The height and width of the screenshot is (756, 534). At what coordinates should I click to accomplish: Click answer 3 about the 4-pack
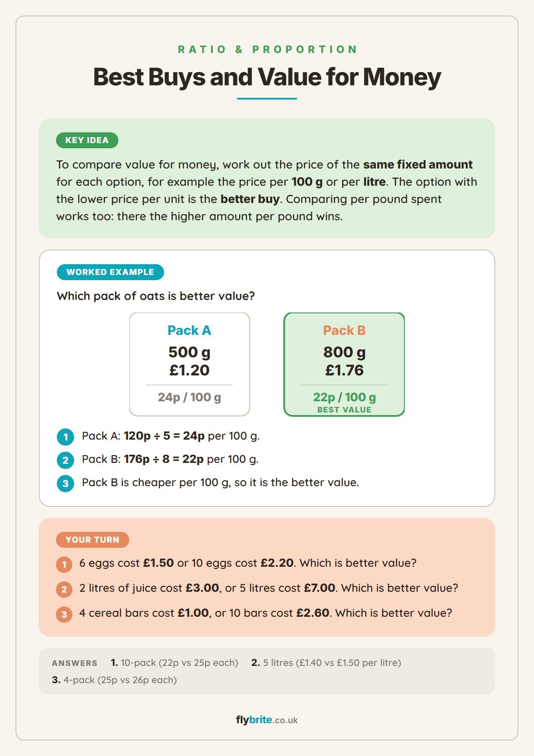[x=115, y=680]
